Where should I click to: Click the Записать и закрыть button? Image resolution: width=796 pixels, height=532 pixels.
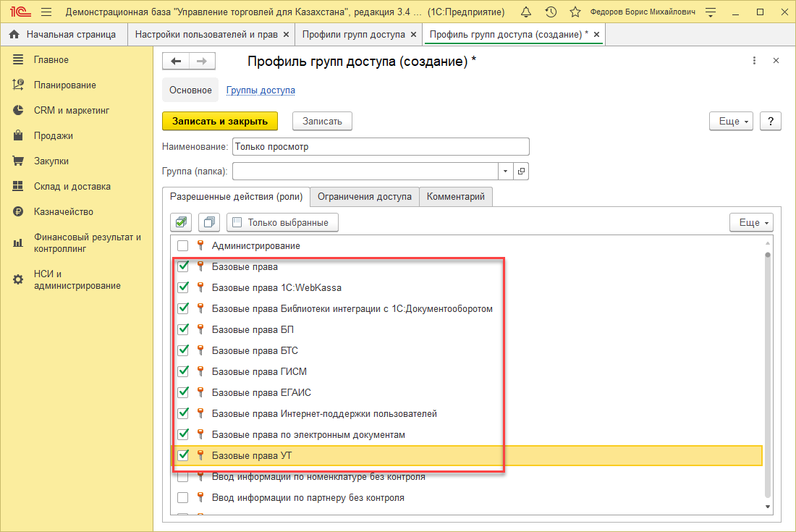click(219, 122)
